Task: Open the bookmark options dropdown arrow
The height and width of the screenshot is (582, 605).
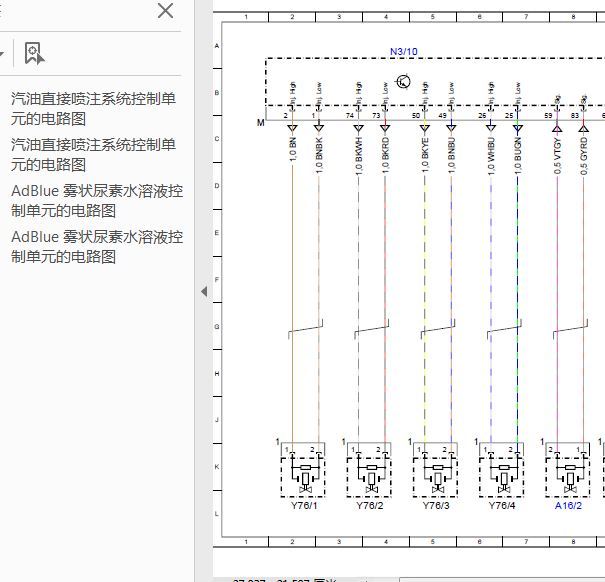Action: click(x=2, y=53)
